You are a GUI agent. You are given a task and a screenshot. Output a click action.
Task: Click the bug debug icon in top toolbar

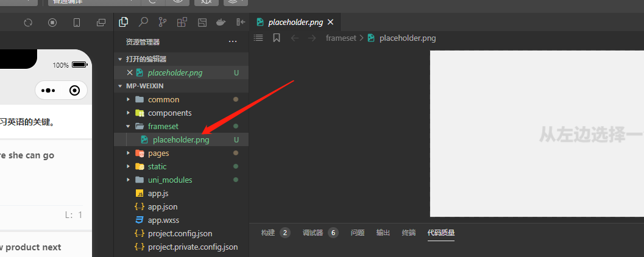(206, 1)
